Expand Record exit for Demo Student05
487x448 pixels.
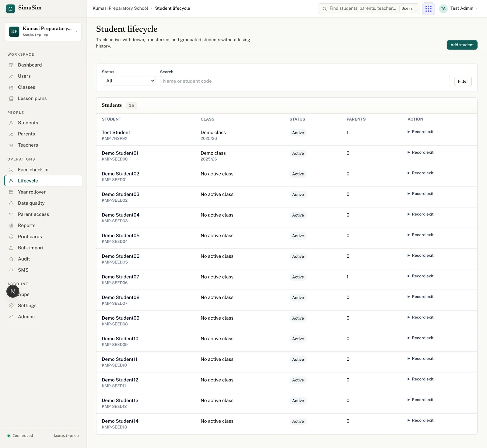coord(420,235)
